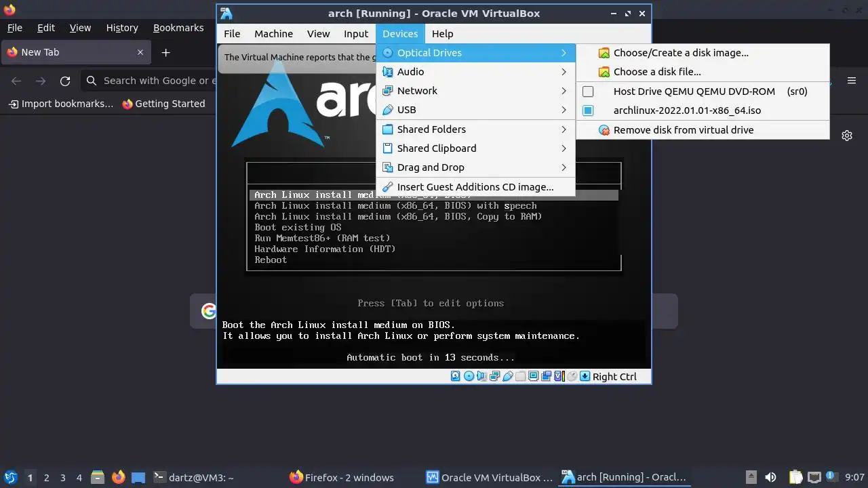Expand the Shared Folders submenu

[x=475, y=129]
